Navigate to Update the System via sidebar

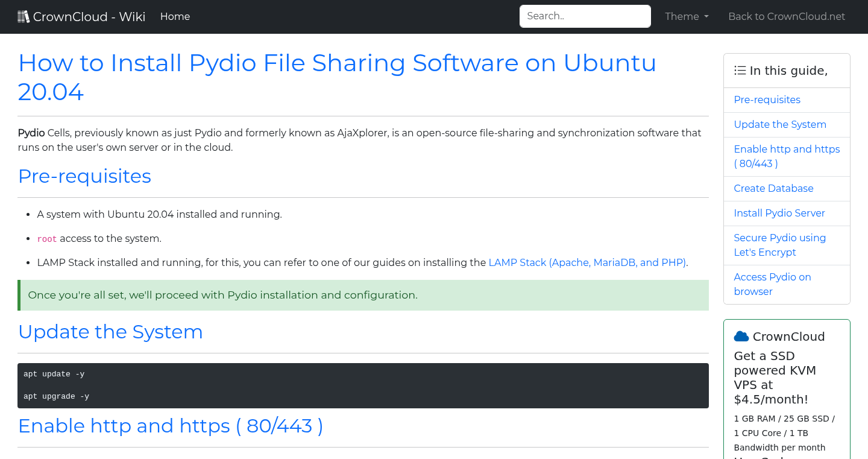click(780, 124)
